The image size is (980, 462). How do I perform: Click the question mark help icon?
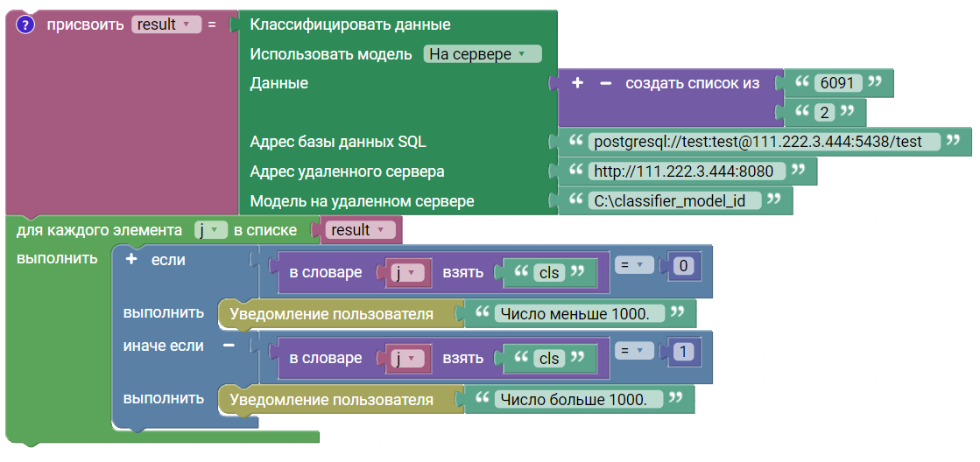point(24,25)
